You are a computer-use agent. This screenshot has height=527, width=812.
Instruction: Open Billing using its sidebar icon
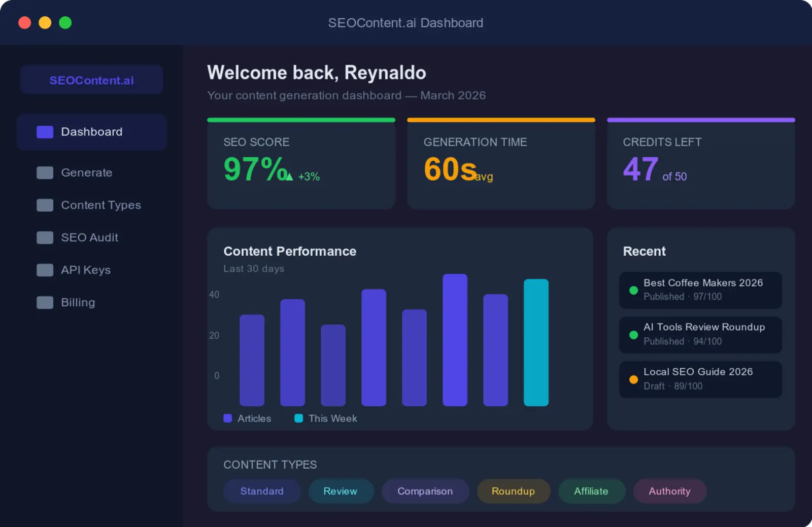tap(45, 302)
